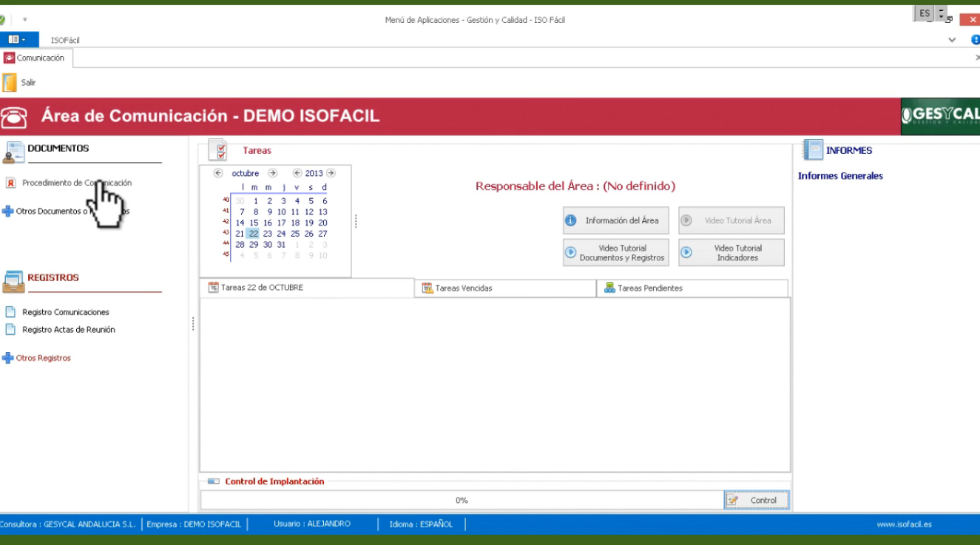Open the ES language indicator
Viewport: 980px width, 545px height.
pos(925,13)
